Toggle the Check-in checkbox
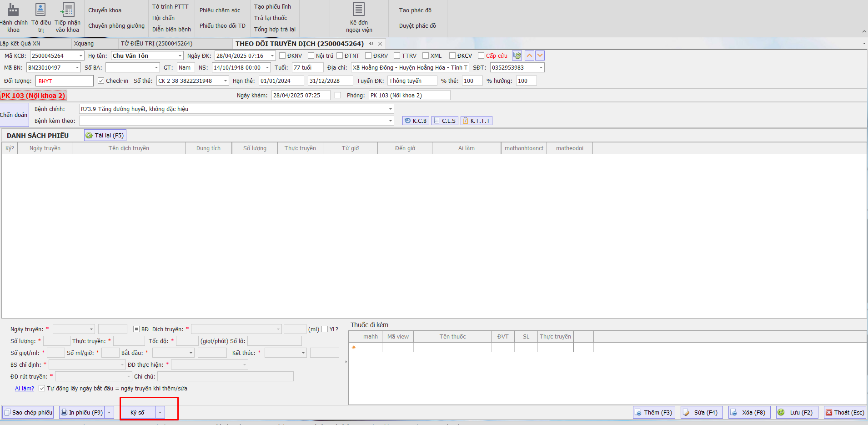The height and width of the screenshot is (425, 868). pyautogui.click(x=101, y=81)
